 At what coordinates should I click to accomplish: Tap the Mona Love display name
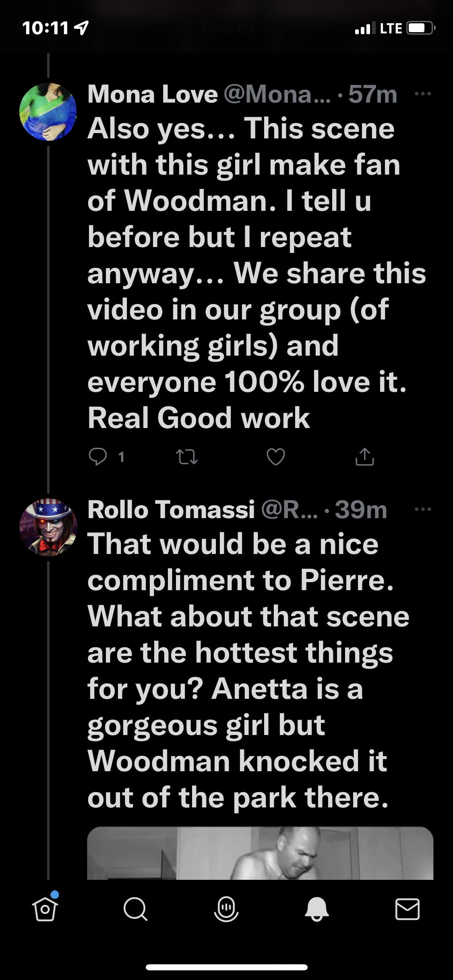tap(153, 94)
